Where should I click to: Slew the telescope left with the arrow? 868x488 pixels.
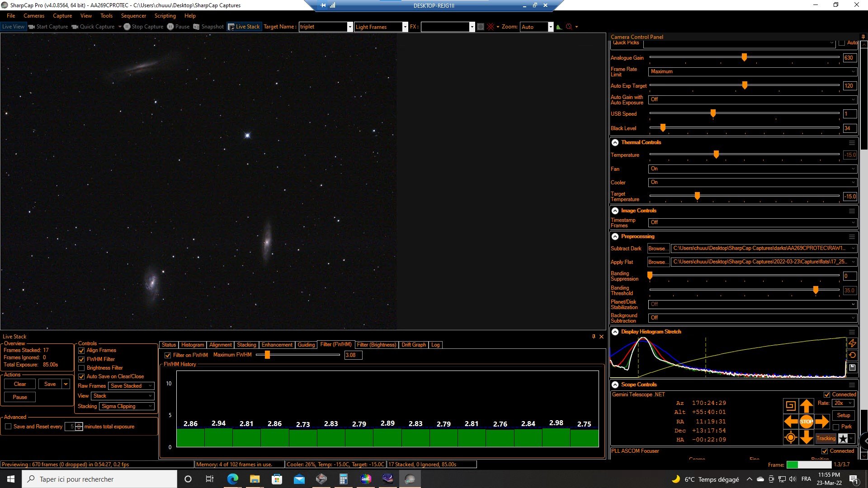[791, 422]
